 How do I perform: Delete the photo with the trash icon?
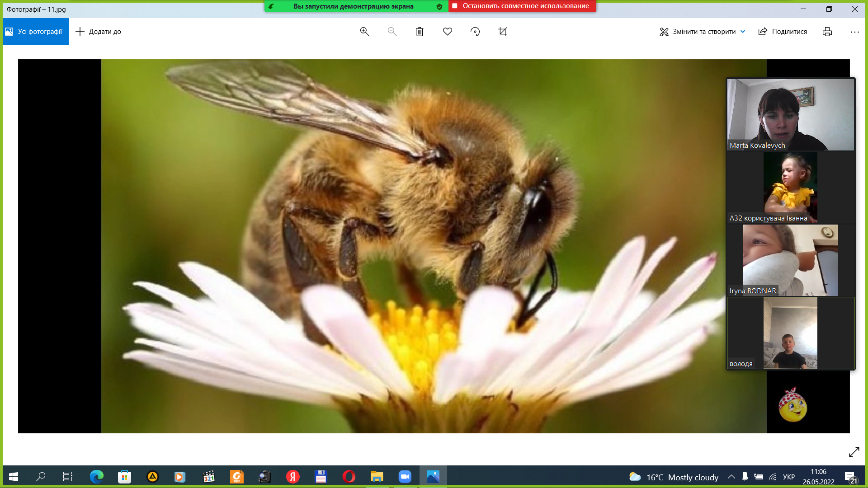(420, 32)
